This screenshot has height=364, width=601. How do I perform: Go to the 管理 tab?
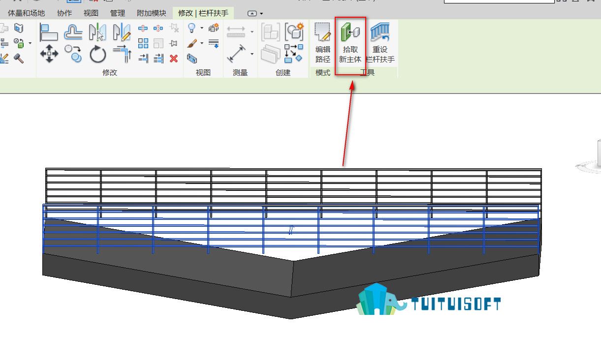point(118,13)
